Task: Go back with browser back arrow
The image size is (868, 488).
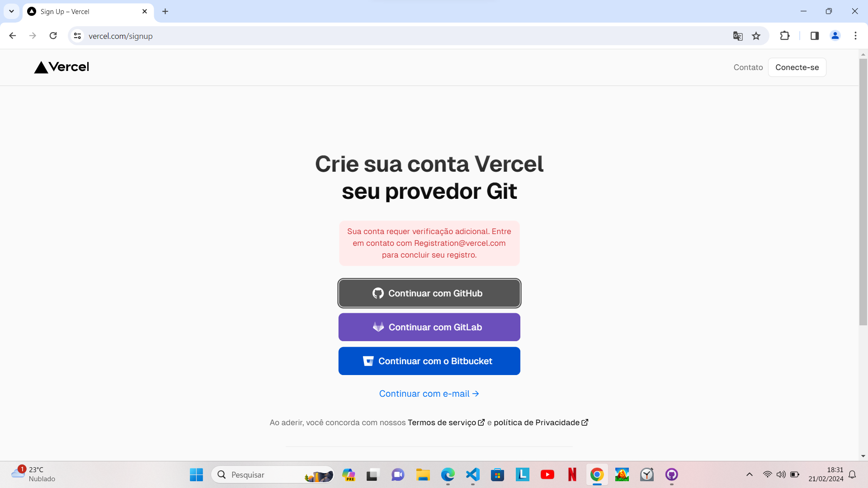Action: click(13, 36)
